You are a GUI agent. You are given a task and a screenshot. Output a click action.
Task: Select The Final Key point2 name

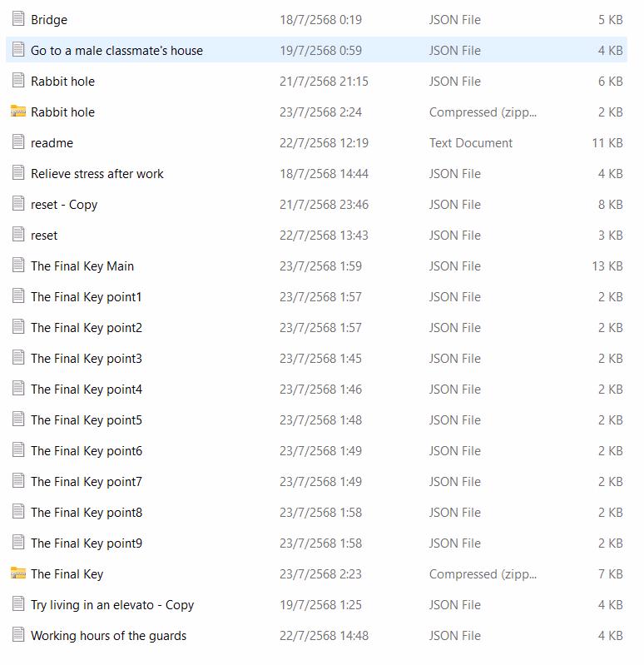[87, 328]
